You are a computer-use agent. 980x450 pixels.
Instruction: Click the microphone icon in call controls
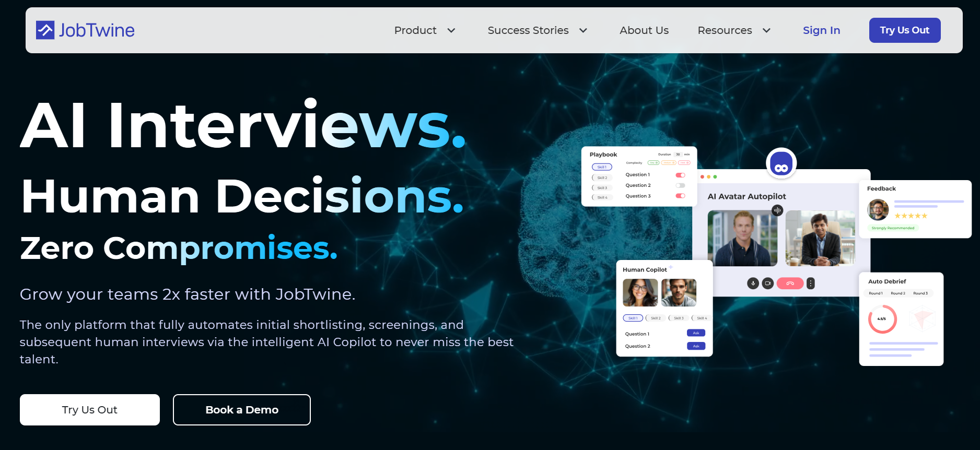pos(753,283)
